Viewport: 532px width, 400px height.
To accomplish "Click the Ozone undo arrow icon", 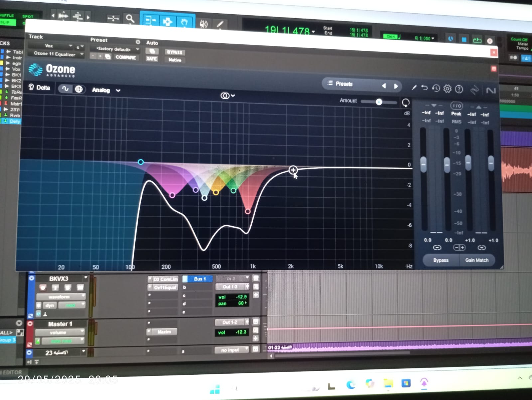I will click(x=424, y=88).
